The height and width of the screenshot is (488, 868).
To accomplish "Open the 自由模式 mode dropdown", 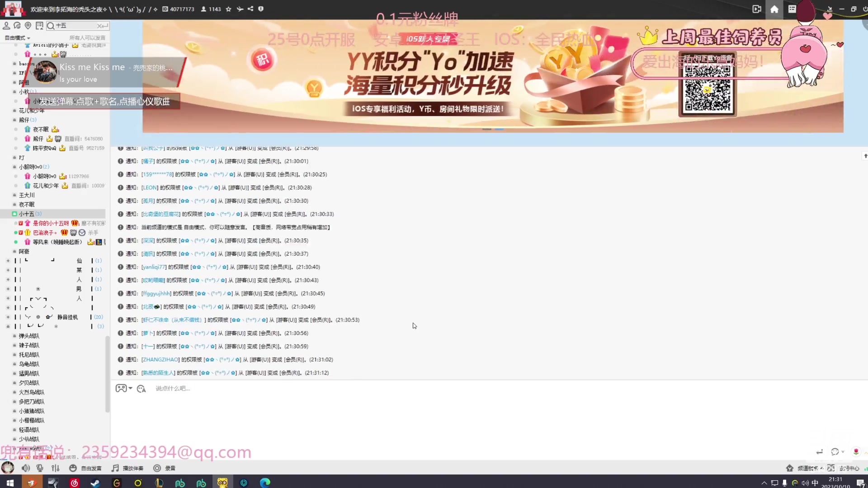I will pos(17,38).
